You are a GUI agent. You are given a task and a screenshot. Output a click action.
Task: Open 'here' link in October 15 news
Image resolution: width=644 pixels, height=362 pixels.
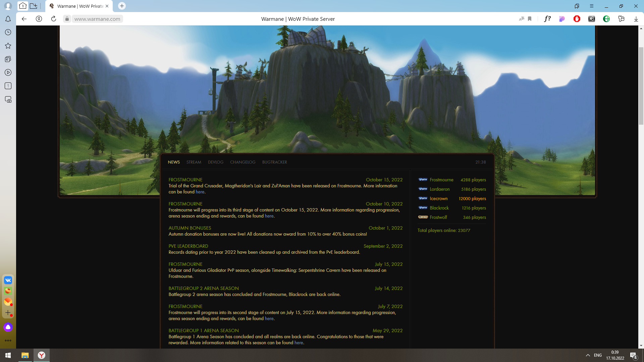click(200, 192)
